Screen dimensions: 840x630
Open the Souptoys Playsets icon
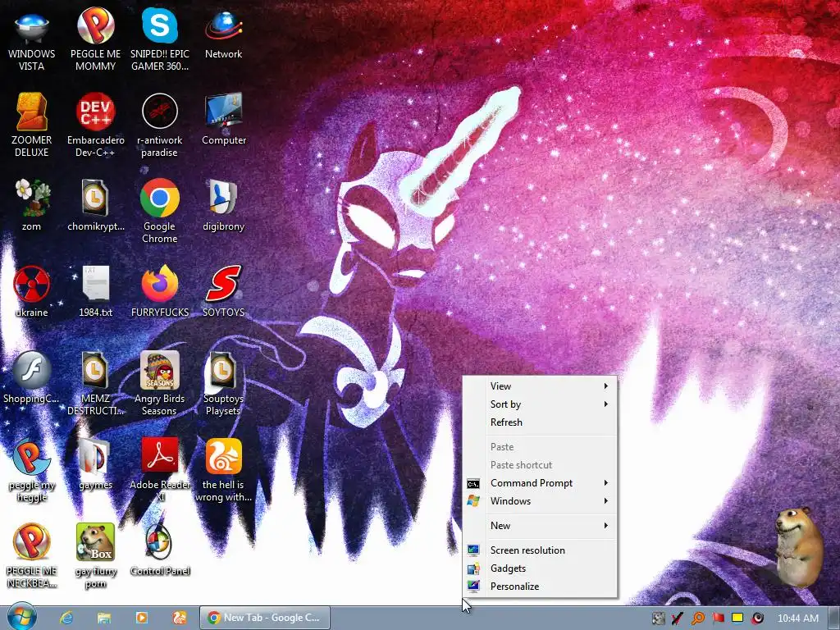point(223,384)
